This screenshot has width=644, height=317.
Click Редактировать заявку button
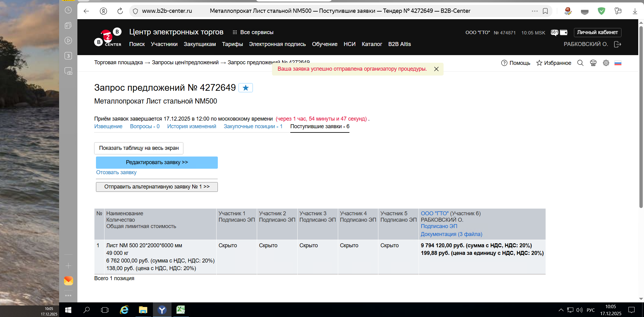pyautogui.click(x=157, y=162)
